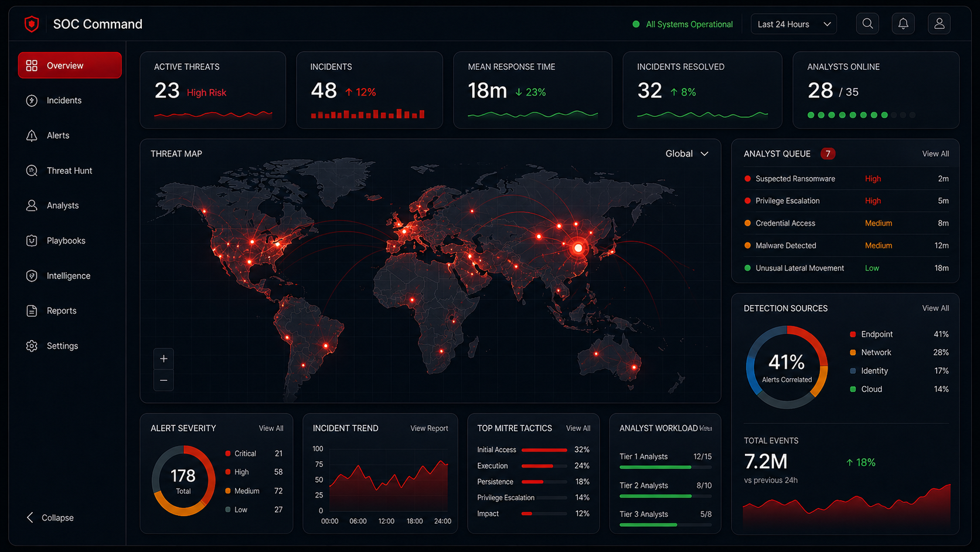Click the All Systems Operational status
The width and height of the screenshot is (980, 552).
[683, 24]
